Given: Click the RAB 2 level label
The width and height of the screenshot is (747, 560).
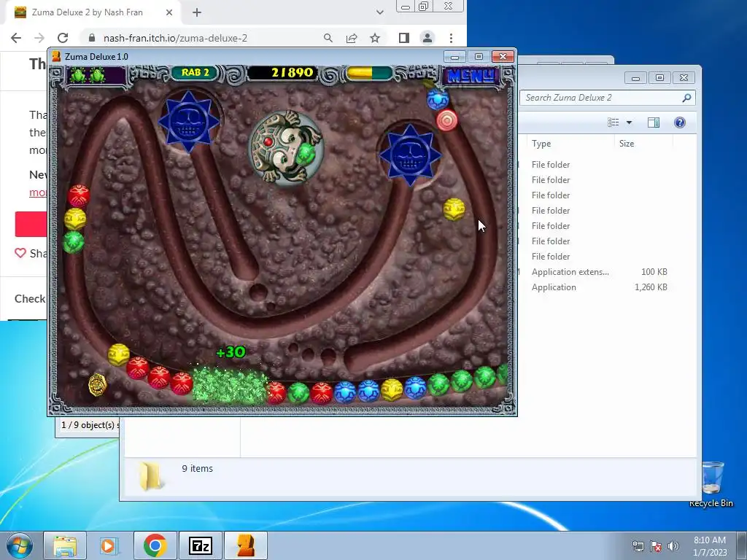Looking at the screenshot, I should coord(195,72).
